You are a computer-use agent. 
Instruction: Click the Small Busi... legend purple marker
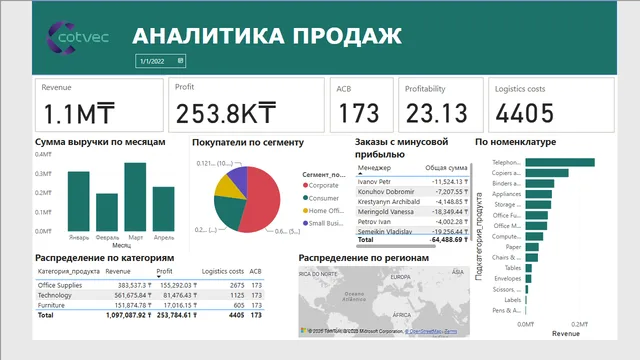click(x=305, y=223)
